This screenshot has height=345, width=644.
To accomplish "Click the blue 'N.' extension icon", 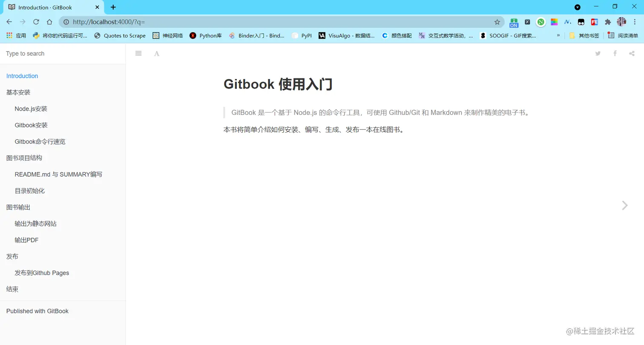I will 568,22.
